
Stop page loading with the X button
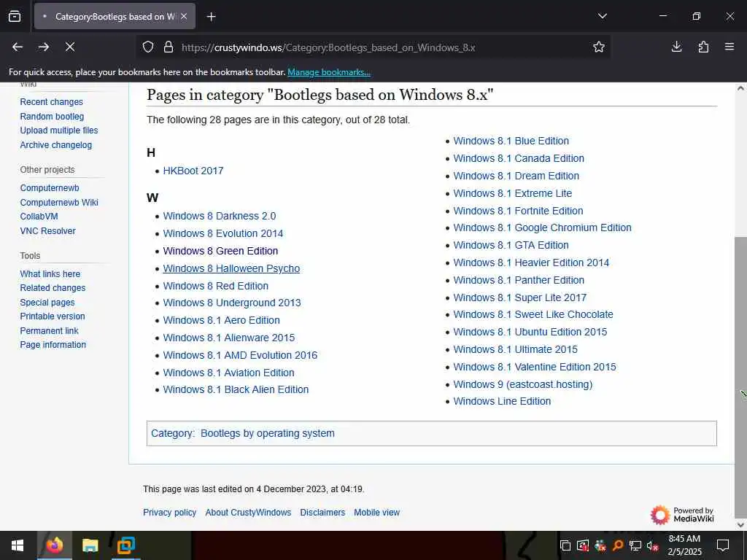(69, 47)
